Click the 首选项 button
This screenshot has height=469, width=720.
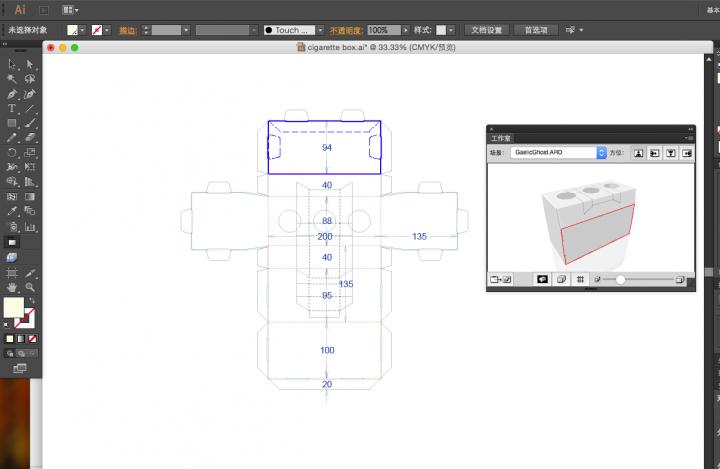[x=535, y=31]
